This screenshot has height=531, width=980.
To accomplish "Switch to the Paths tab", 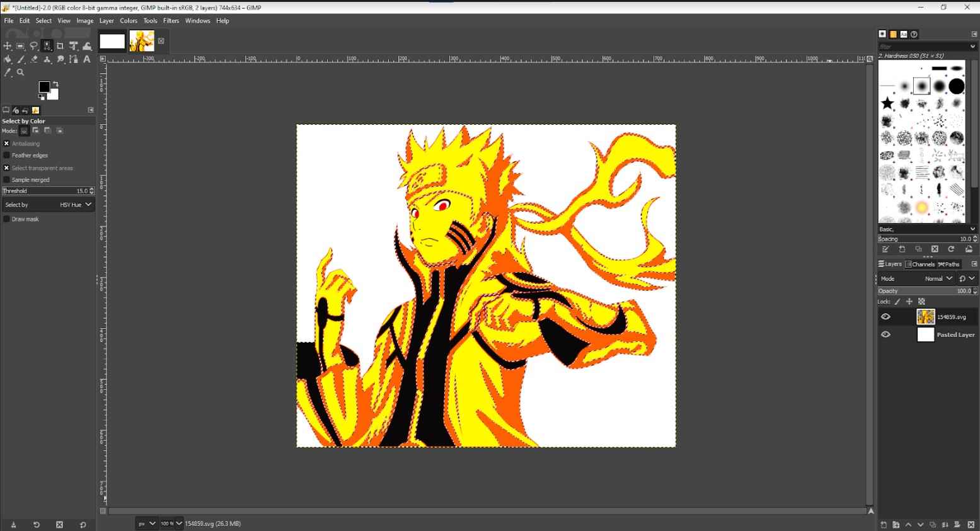I will [x=948, y=264].
